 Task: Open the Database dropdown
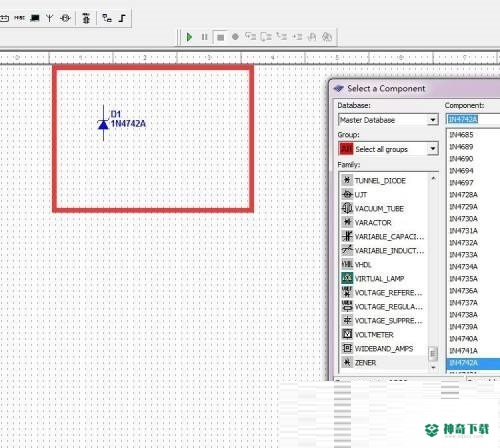point(433,120)
